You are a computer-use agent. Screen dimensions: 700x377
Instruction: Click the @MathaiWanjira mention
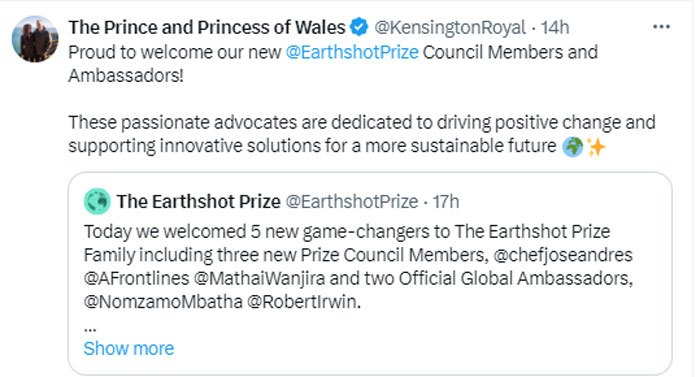coord(259,278)
